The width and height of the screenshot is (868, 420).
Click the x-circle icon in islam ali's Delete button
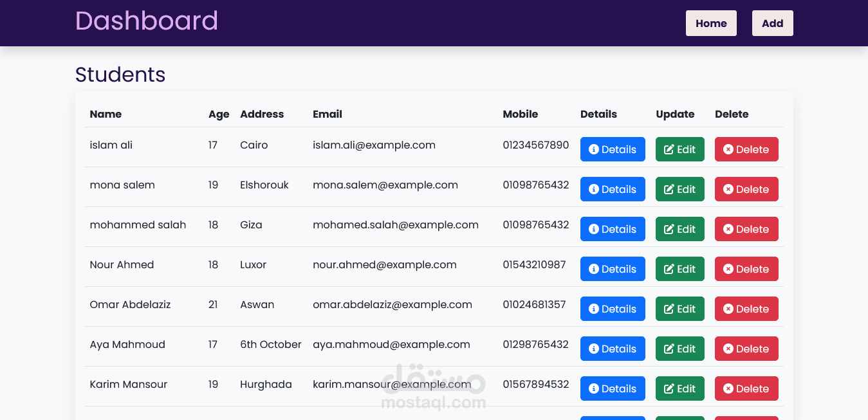tap(728, 149)
